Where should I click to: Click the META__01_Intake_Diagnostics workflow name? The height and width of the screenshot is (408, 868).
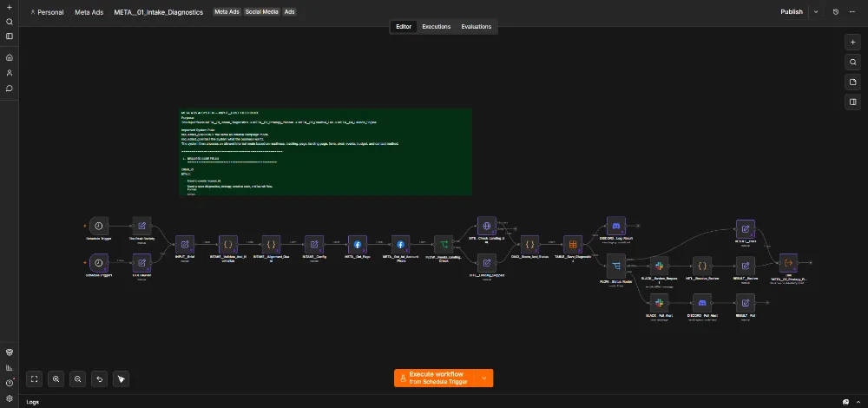pos(158,12)
